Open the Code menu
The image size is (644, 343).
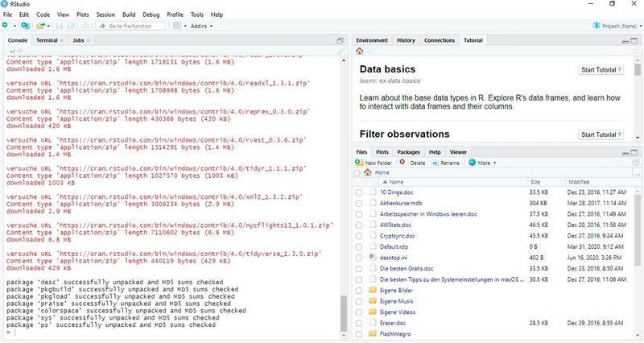coord(43,14)
